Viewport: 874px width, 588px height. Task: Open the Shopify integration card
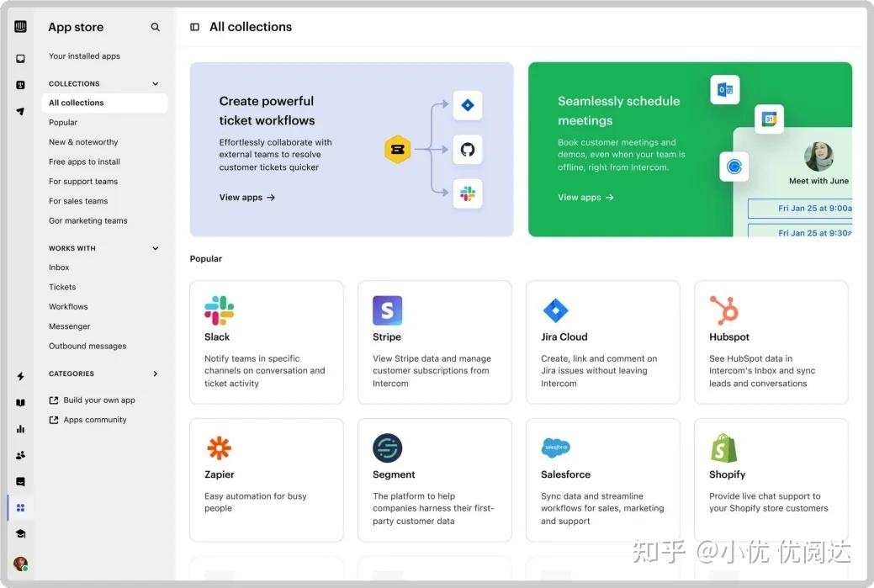coord(770,479)
